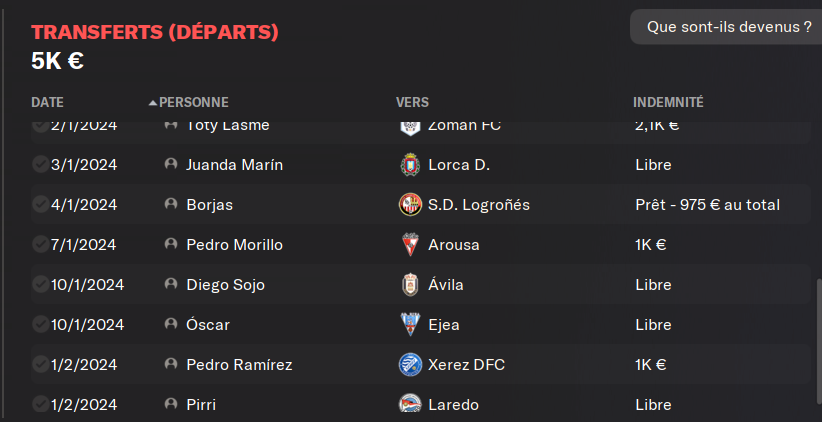Sort the table by the DATE column
This screenshot has width=822, height=422.
click(x=47, y=102)
